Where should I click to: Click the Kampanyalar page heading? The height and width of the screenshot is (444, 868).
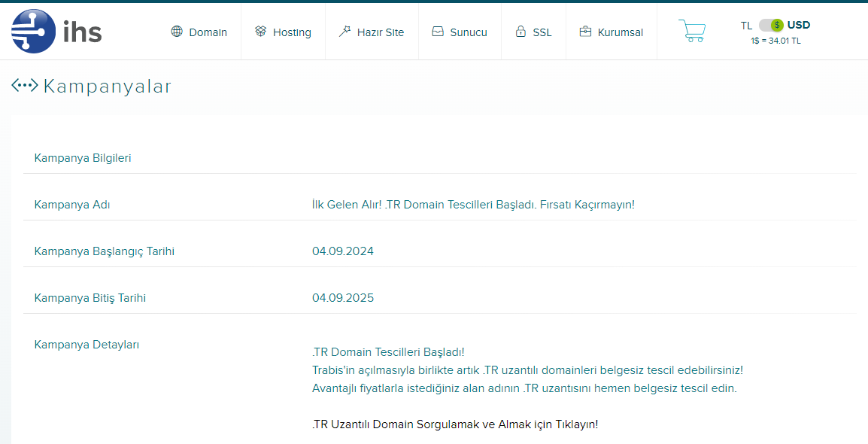(x=108, y=87)
